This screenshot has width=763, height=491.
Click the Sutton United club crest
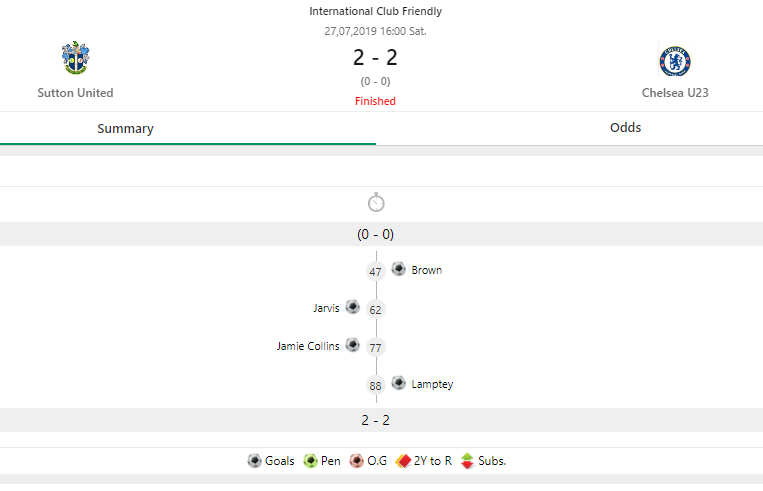[75, 59]
